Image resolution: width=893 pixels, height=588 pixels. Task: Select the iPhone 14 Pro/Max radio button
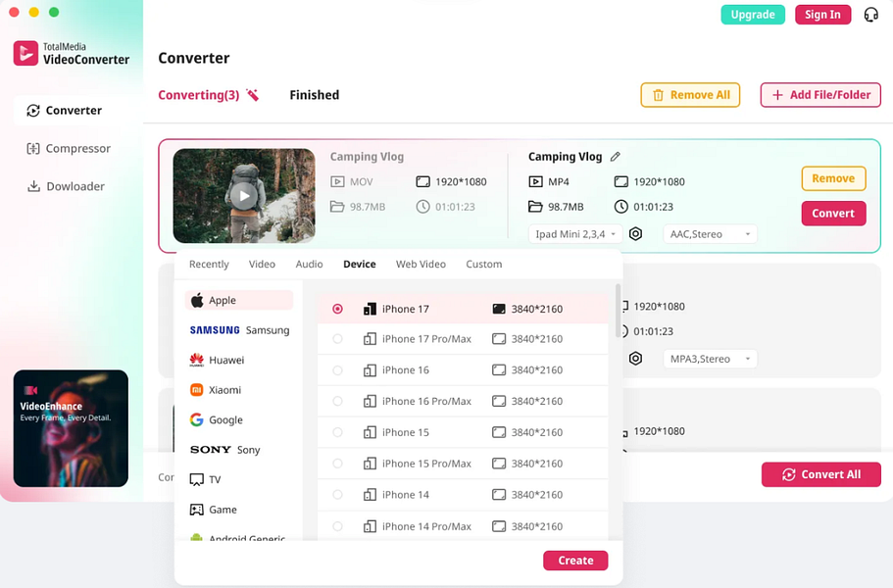coord(338,526)
